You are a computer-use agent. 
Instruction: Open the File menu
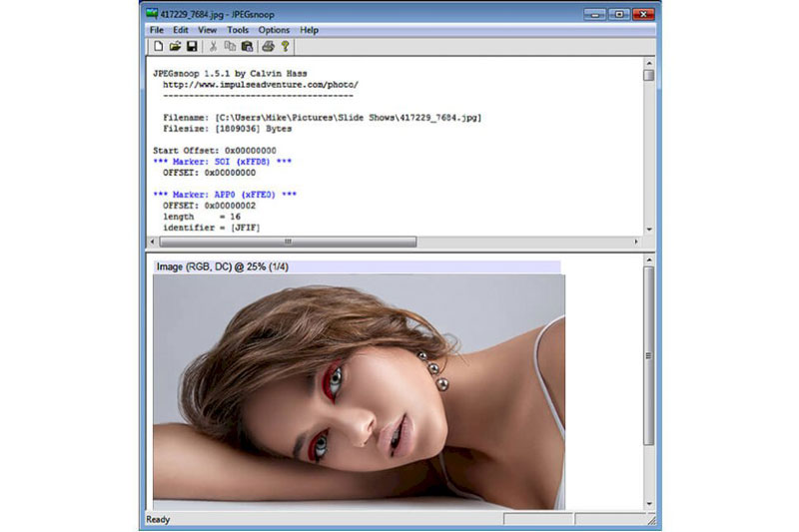157,30
